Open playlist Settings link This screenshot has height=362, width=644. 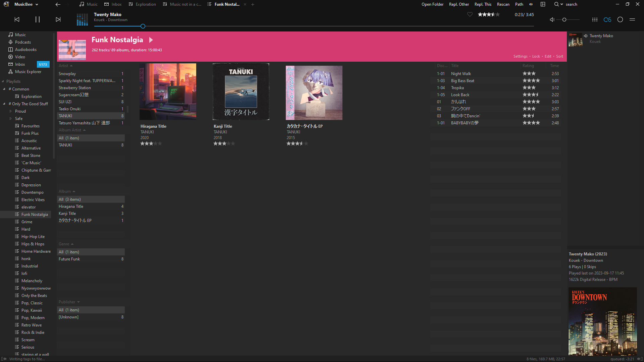click(x=520, y=56)
